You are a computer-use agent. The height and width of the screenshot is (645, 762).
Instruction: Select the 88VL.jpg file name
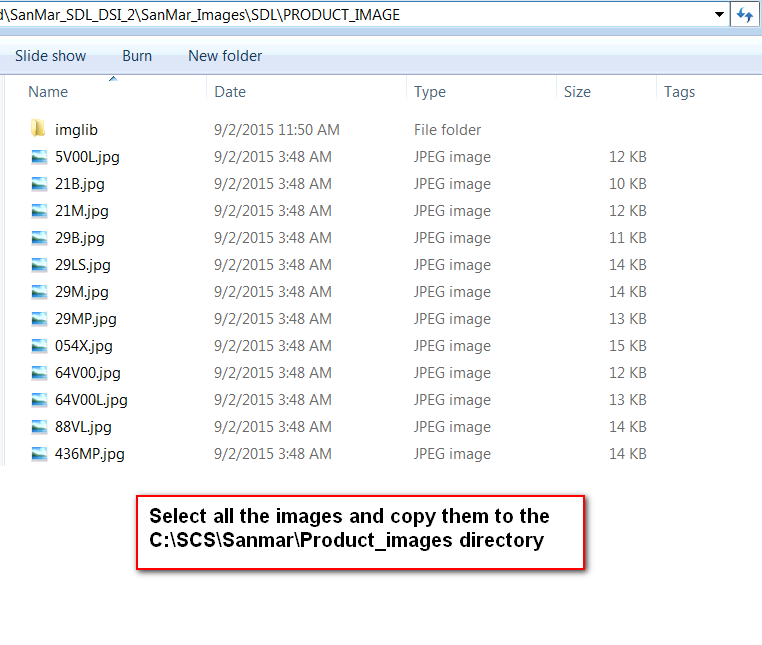tap(83, 426)
